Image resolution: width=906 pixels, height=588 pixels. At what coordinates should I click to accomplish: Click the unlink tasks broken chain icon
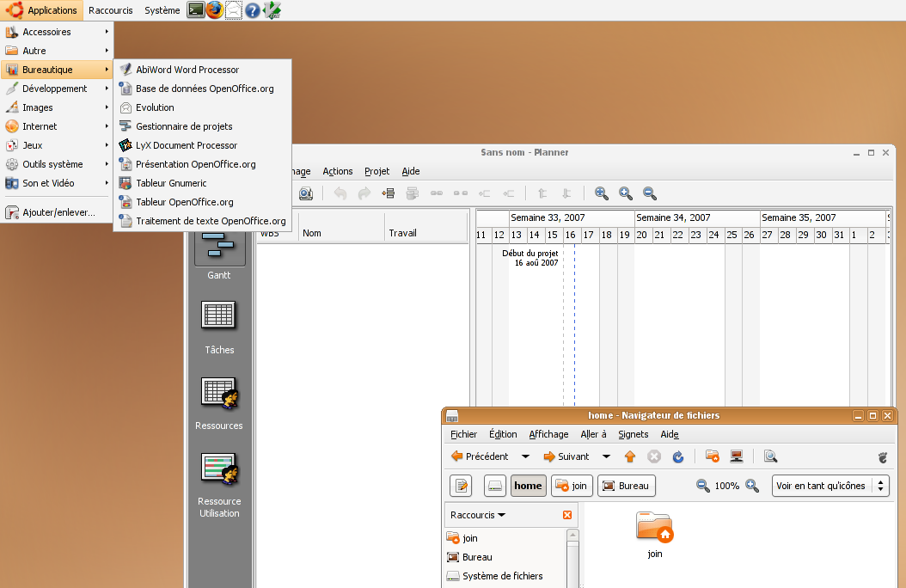[461, 193]
